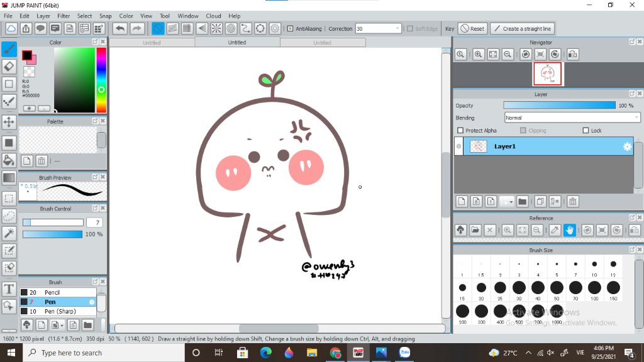Adjust the layer Opacity slider
The image size is (644, 362).
559,106
